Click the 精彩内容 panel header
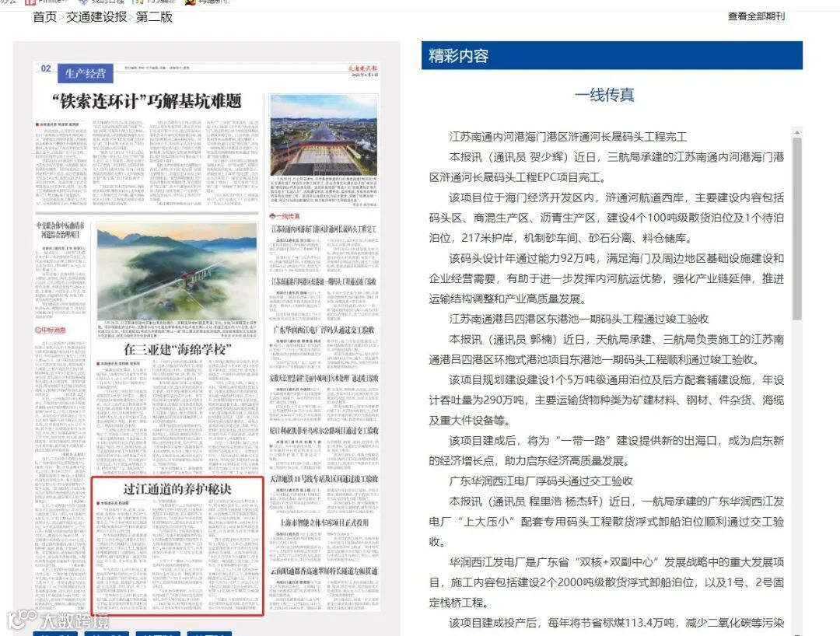This screenshot has width=840, height=636. [x=612, y=56]
